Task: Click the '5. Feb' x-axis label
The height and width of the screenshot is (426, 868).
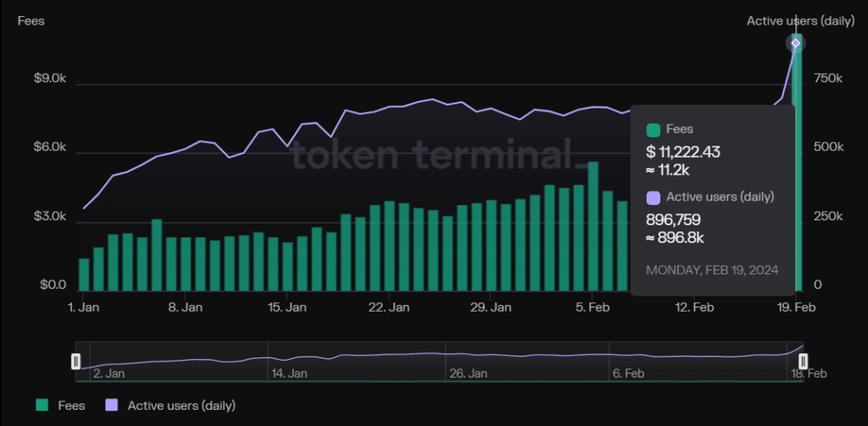Action: (593, 307)
